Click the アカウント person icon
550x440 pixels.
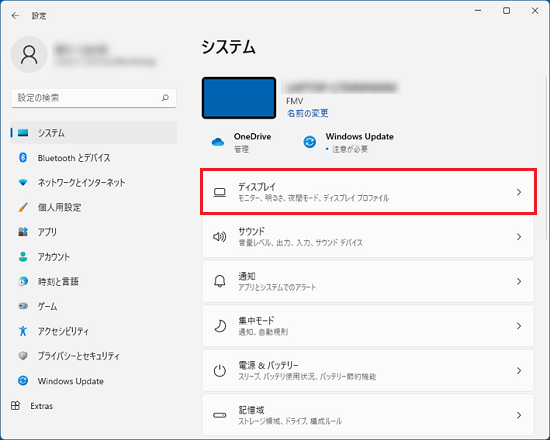coord(23,257)
